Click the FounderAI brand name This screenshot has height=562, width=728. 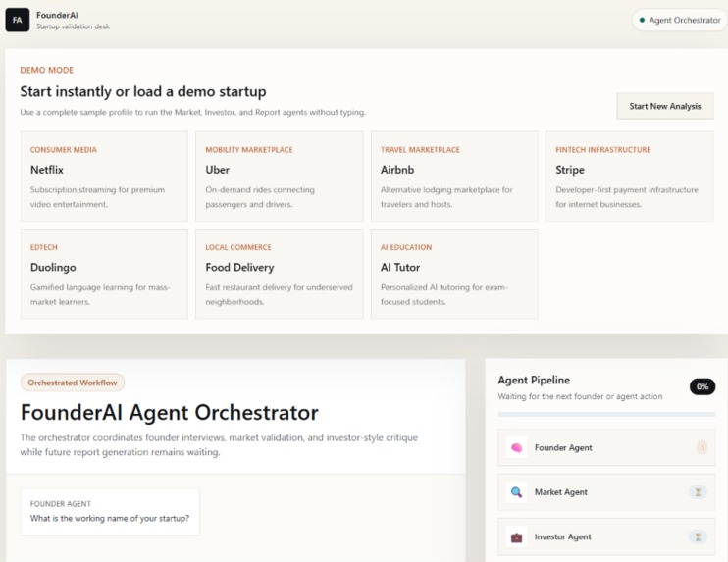tap(57, 16)
